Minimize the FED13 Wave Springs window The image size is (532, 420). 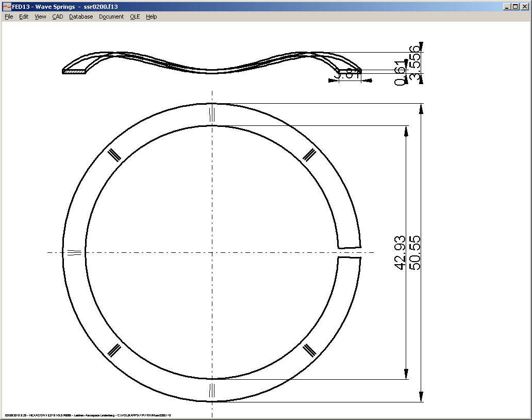point(507,7)
